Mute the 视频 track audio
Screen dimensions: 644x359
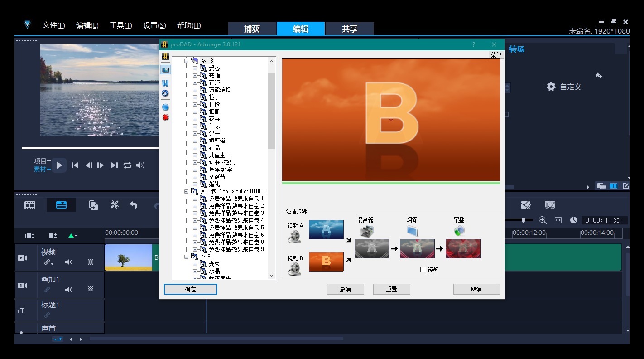click(69, 262)
